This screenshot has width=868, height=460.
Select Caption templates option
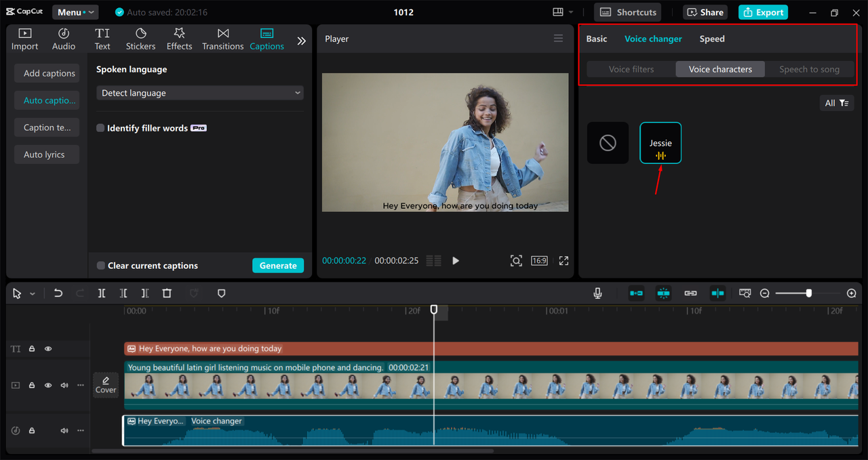click(47, 127)
